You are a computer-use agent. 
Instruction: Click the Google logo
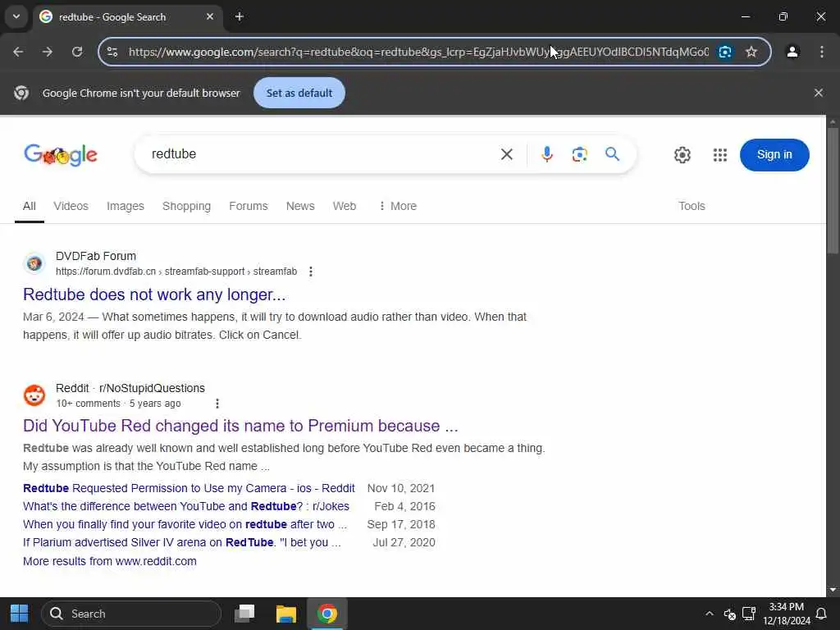(x=61, y=155)
